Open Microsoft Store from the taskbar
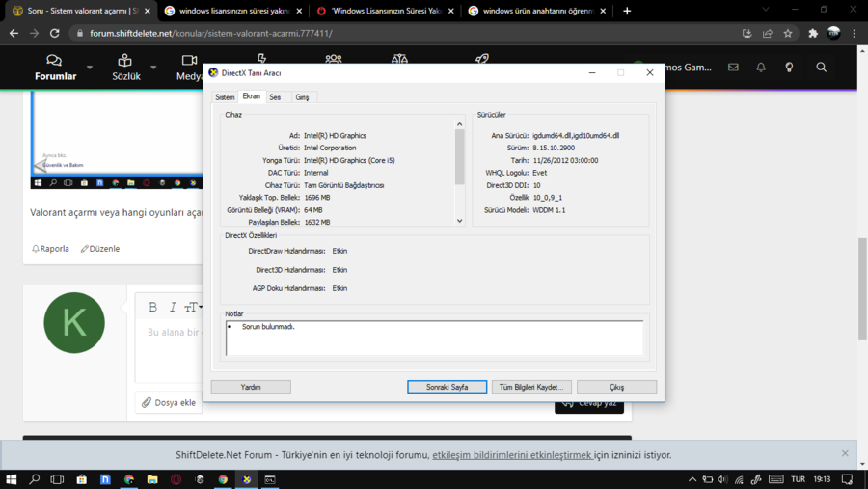The height and width of the screenshot is (489, 868). tap(81, 479)
